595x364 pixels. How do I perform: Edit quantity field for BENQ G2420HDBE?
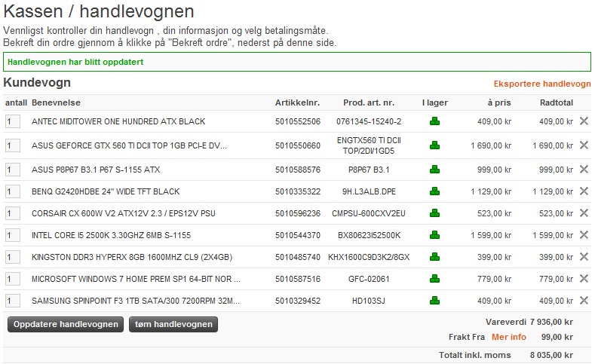(x=13, y=191)
